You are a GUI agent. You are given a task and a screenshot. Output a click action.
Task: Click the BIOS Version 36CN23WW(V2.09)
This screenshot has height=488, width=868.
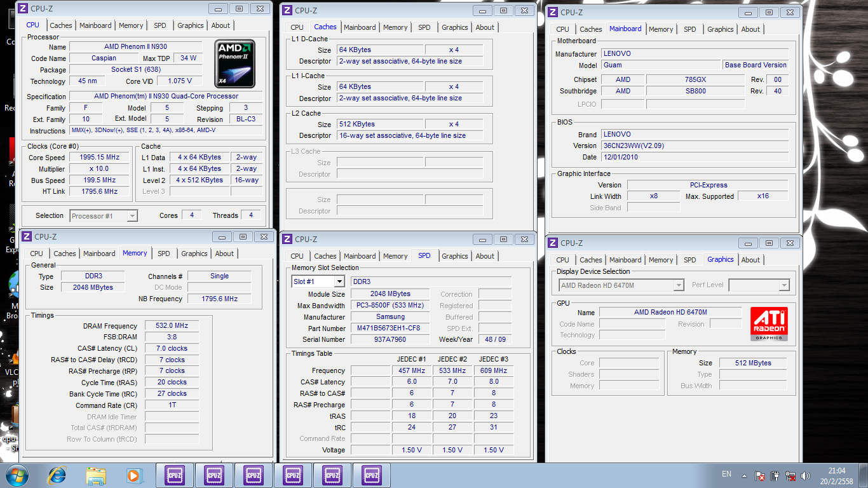point(695,146)
